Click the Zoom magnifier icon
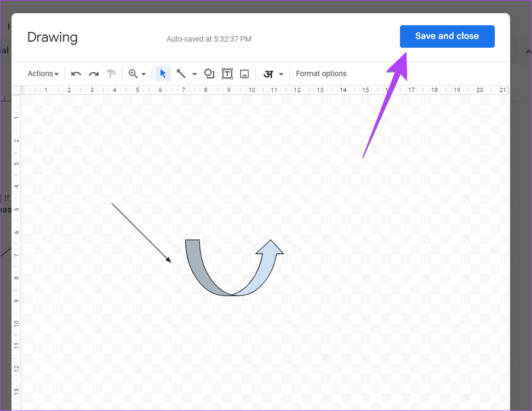The width and height of the screenshot is (532, 411). tap(133, 73)
